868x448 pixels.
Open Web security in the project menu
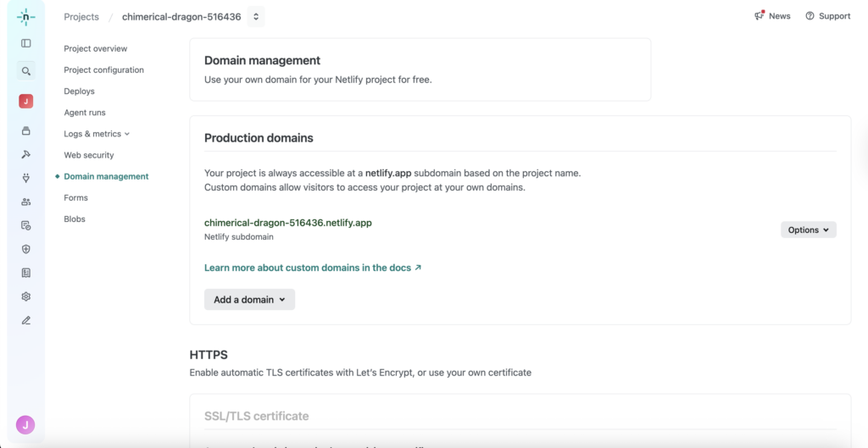point(88,155)
